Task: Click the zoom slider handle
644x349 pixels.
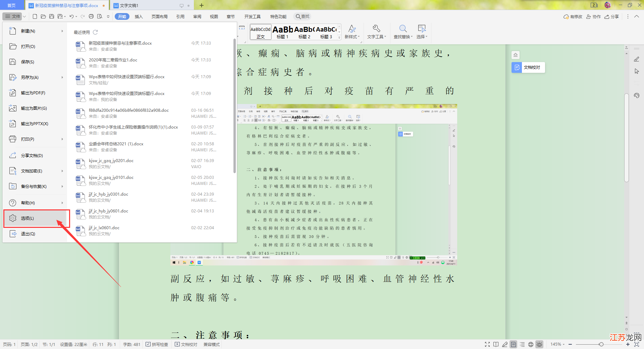Action: click(x=601, y=344)
